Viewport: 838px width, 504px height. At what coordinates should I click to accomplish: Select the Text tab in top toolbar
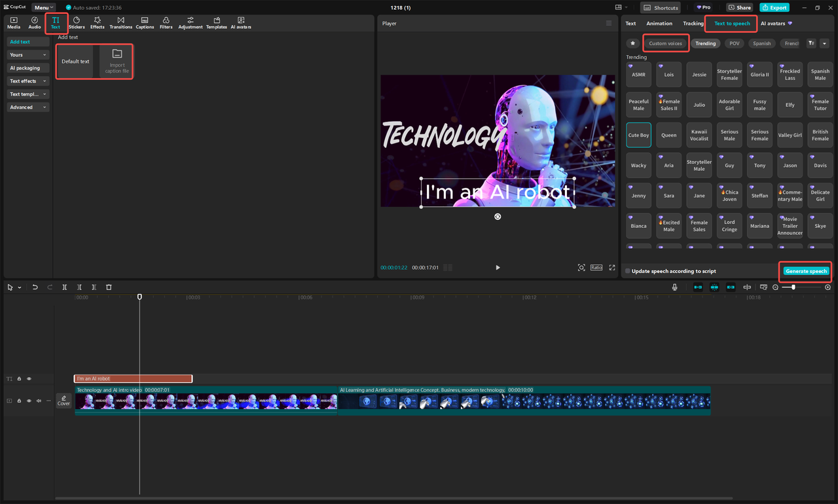pos(56,23)
